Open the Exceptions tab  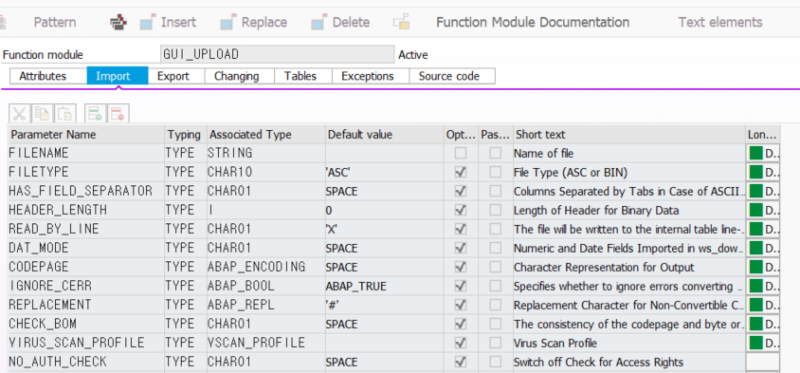(x=367, y=76)
